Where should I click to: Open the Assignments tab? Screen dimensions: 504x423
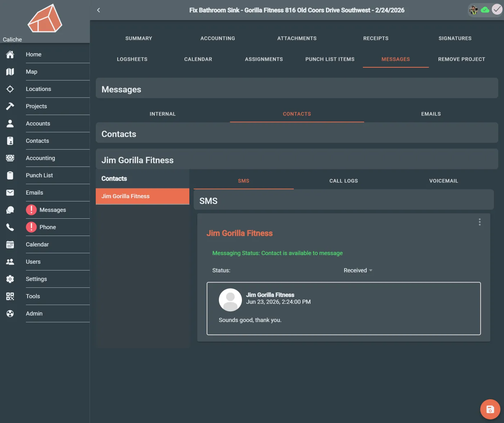coord(264,59)
